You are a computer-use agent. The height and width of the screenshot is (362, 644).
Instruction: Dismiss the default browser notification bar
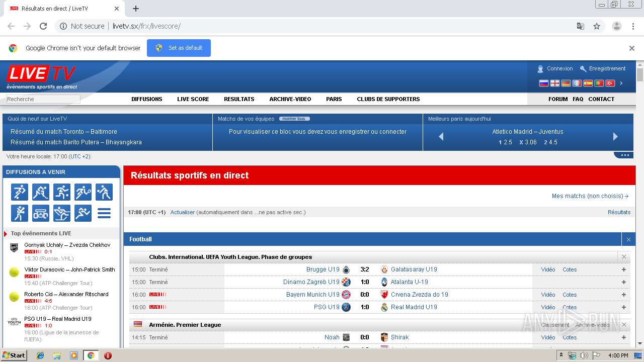tap(632, 48)
